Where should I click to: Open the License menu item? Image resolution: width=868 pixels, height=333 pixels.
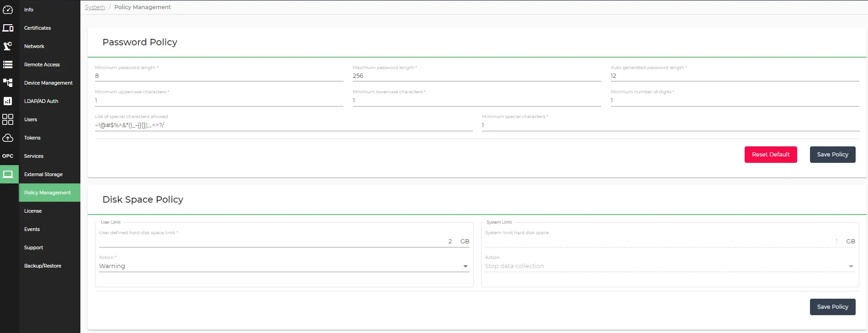(x=50, y=211)
